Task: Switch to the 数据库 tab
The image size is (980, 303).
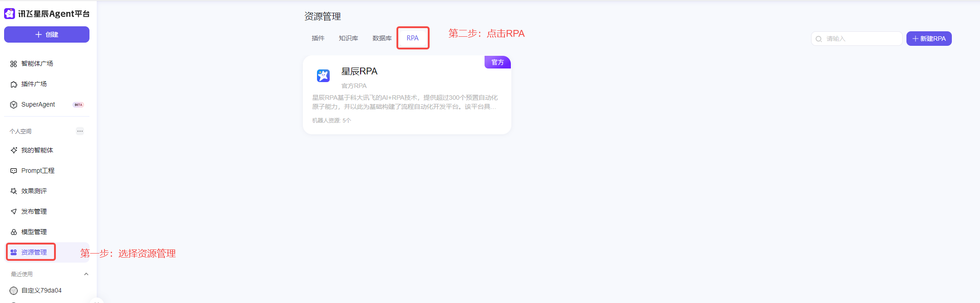Action: coord(382,38)
